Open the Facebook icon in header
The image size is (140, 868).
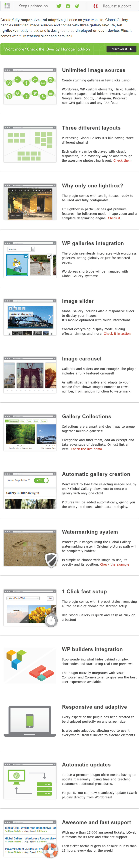pyautogui.click(x=68, y=6)
